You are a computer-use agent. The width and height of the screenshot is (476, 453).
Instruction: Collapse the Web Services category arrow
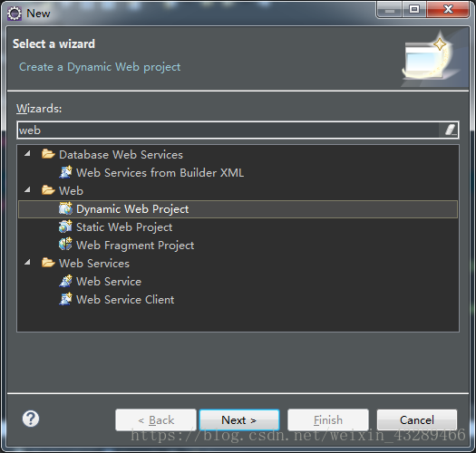coord(27,262)
